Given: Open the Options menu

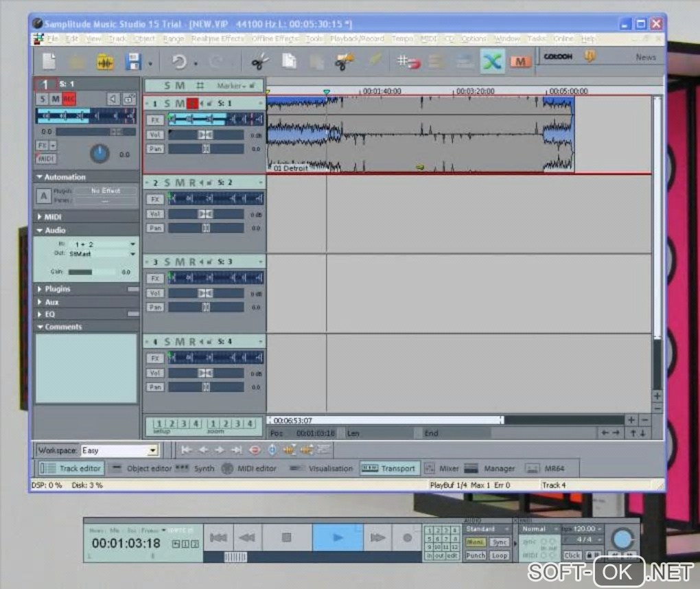Looking at the screenshot, I should click(474, 39).
